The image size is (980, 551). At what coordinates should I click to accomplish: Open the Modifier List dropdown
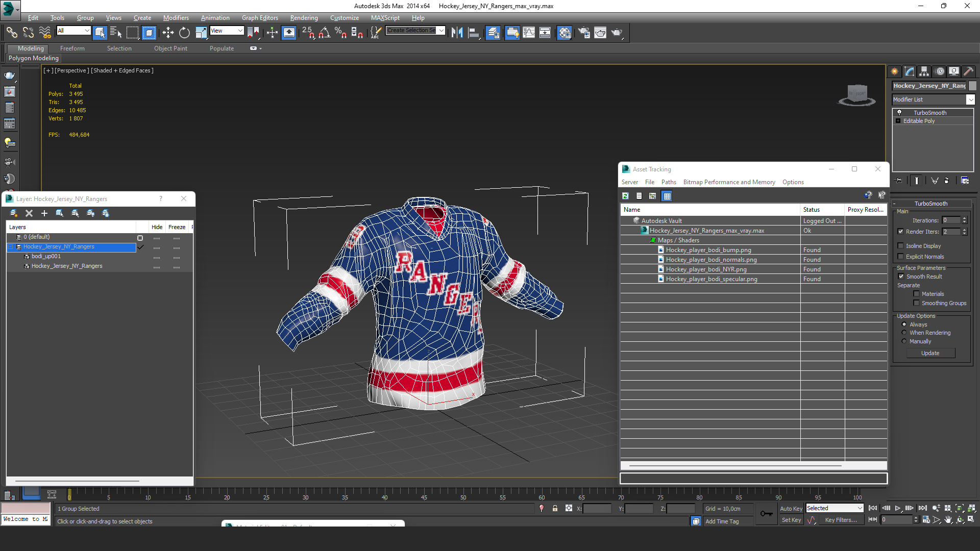click(970, 100)
